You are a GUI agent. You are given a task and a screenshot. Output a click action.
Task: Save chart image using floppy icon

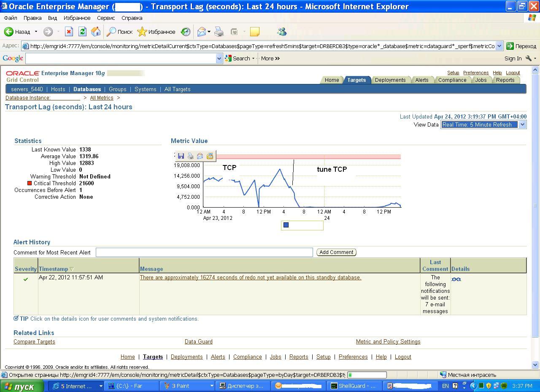181,156
